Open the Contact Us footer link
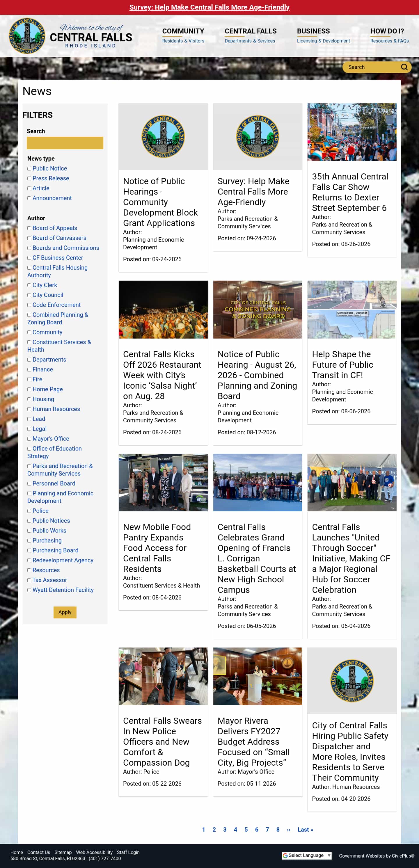Image resolution: width=419 pixels, height=868 pixels. coord(38,852)
